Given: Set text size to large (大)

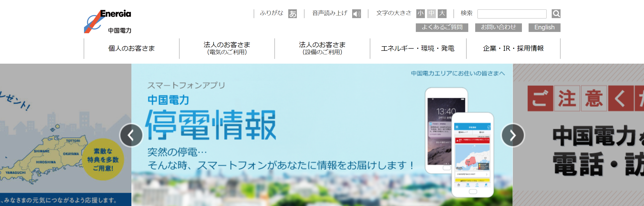Looking at the screenshot, I should (442, 14).
